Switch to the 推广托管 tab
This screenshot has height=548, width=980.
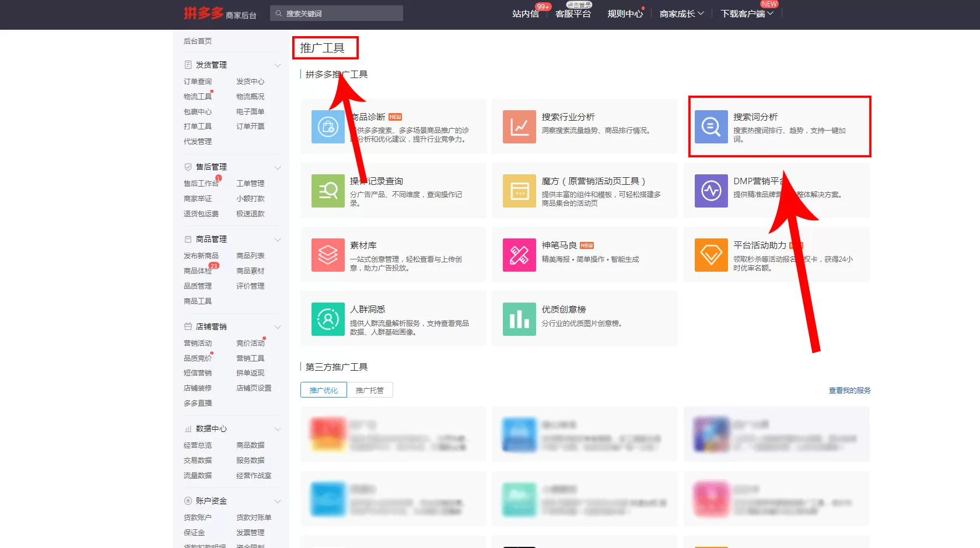point(370,390)
